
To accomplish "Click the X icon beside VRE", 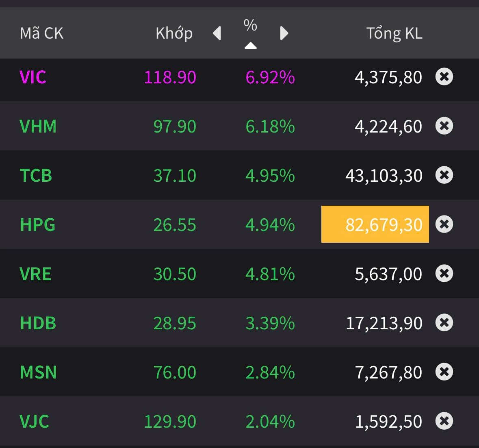I will (x=444, y=274).
